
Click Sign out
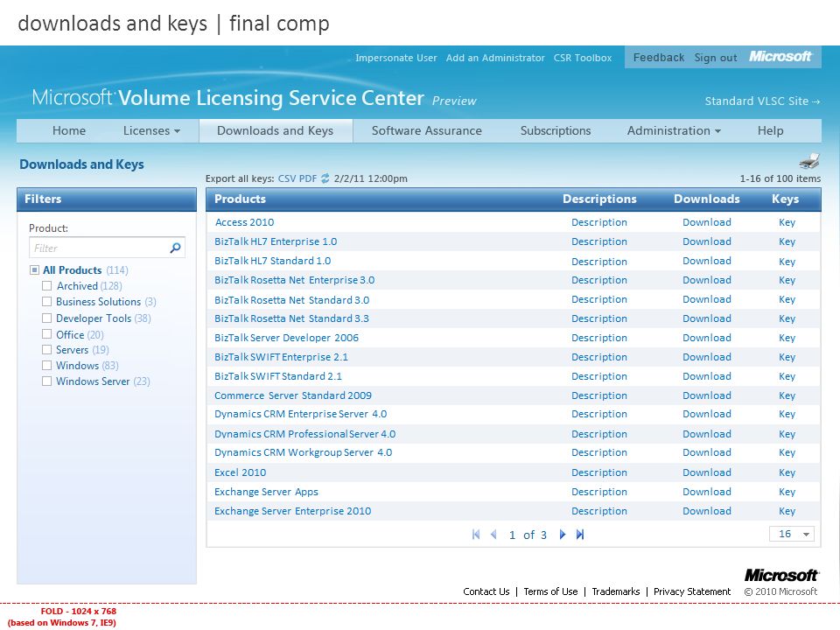coord(716,58)
